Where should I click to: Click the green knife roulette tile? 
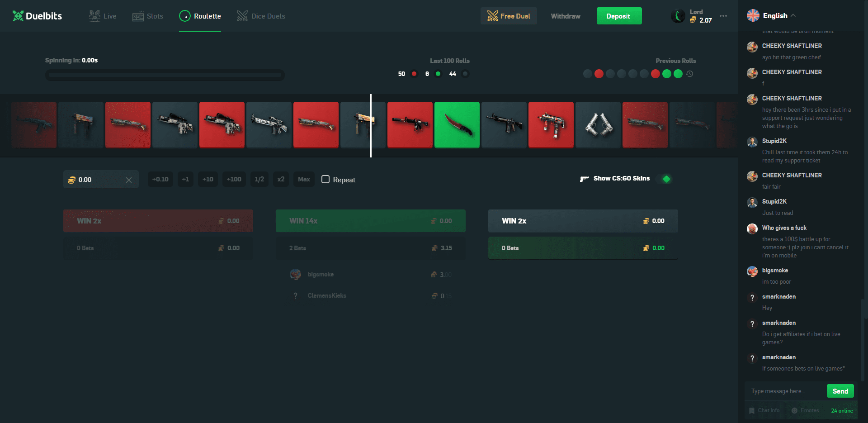click(x=457, y=125)
